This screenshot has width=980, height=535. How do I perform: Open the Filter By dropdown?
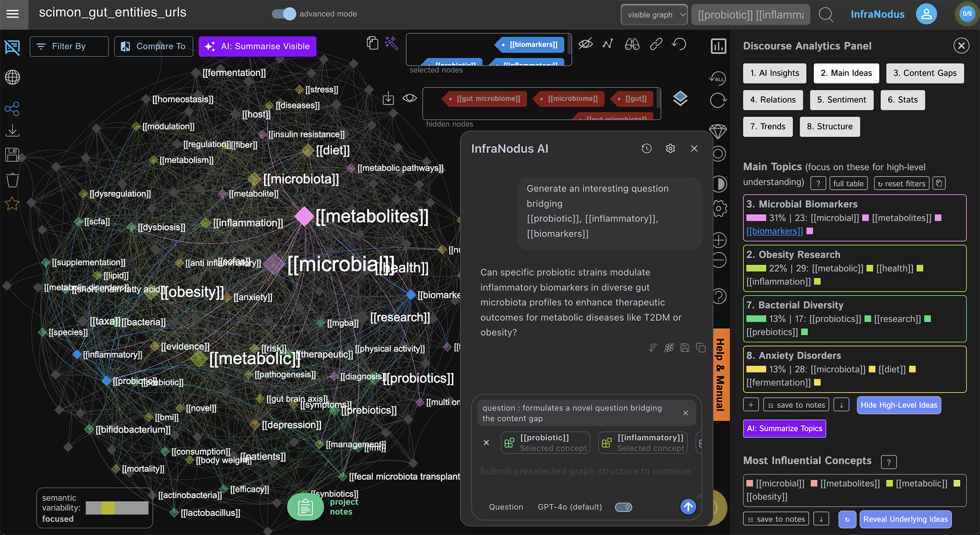coord(69,47)
